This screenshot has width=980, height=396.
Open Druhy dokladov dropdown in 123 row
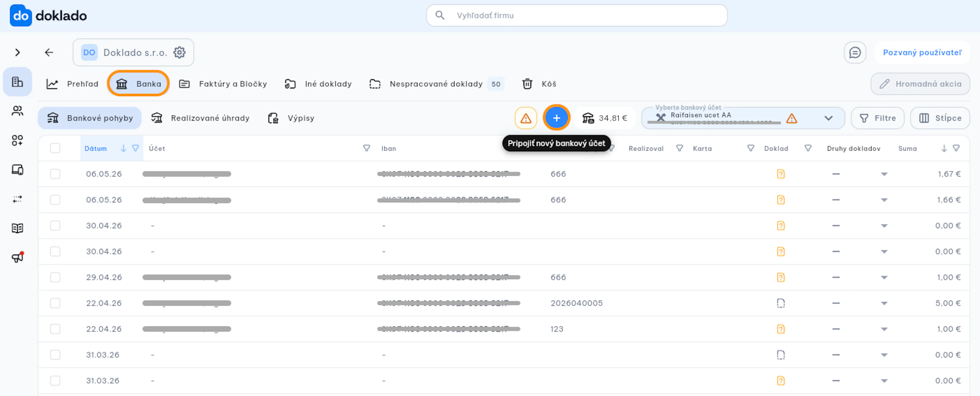[884, 329]
